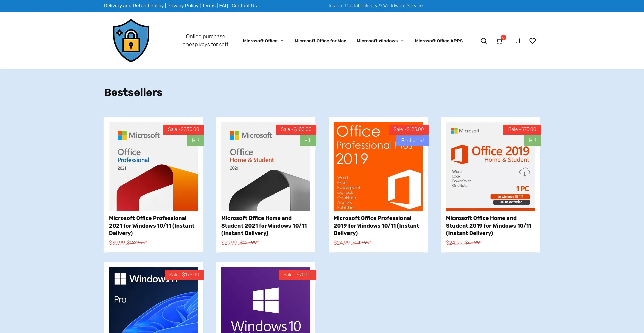
Task: Click the $39.99 sale price
Action: click(117, 243)
